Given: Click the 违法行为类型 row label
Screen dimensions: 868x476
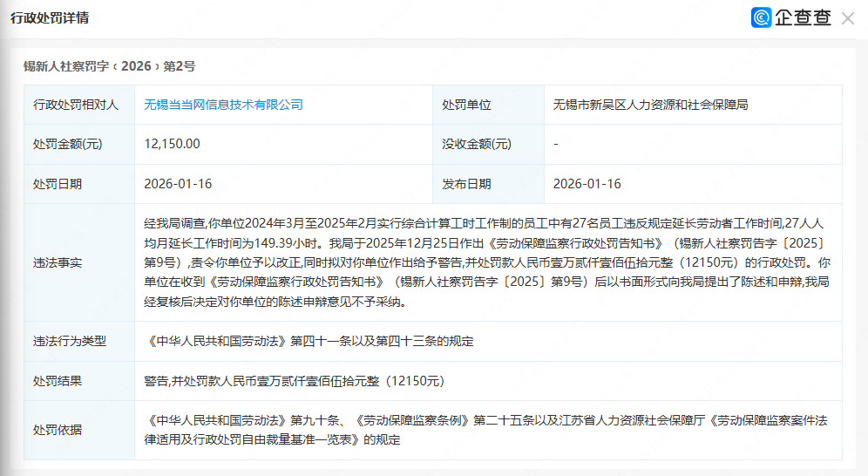Looking at the screenshot, I should 70,341.
